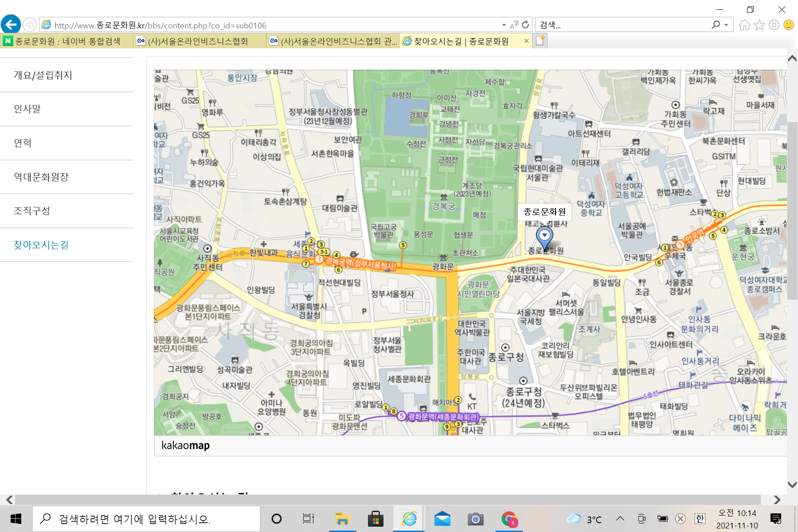Click weather 3°C widget in taskbar
This screenshot has height=532, width=798.
[x=584, y=519]
